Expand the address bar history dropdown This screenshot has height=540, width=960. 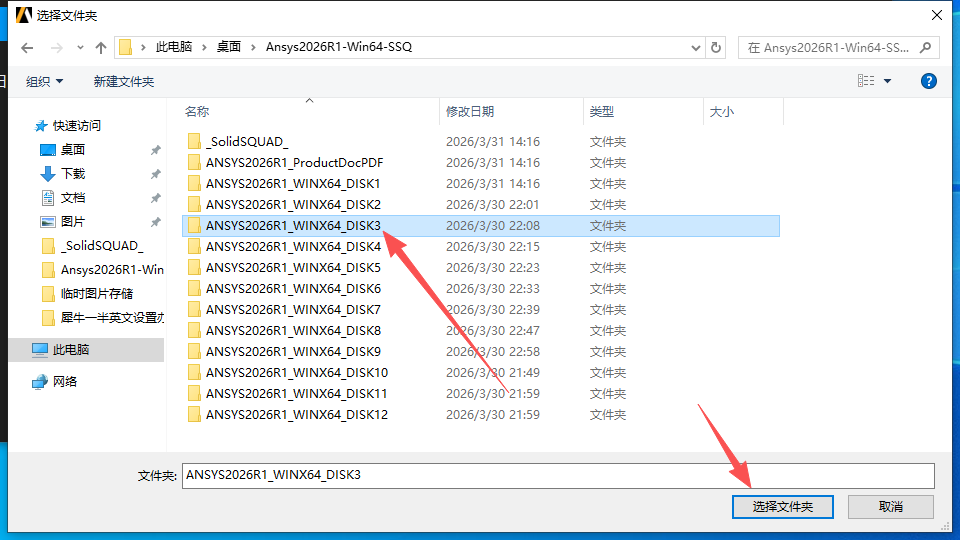[696, 48]
